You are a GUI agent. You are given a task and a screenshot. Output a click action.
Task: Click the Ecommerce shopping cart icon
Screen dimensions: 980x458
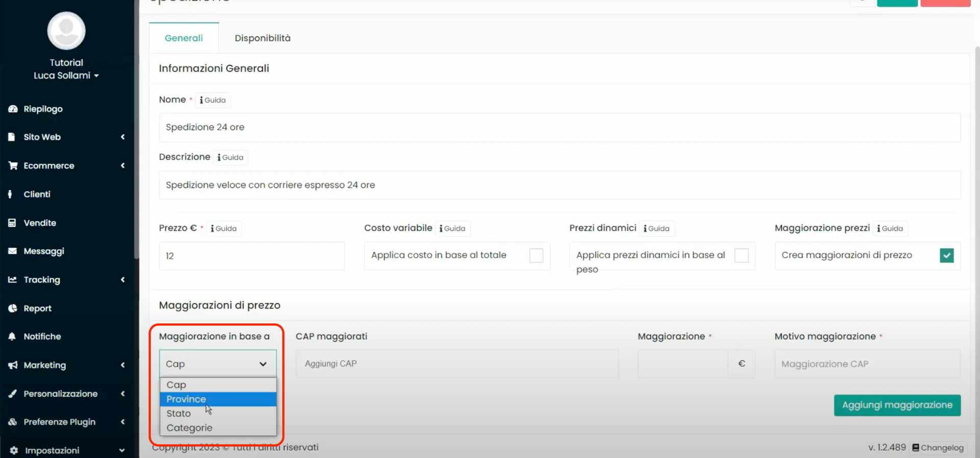[x=13, y=165]
